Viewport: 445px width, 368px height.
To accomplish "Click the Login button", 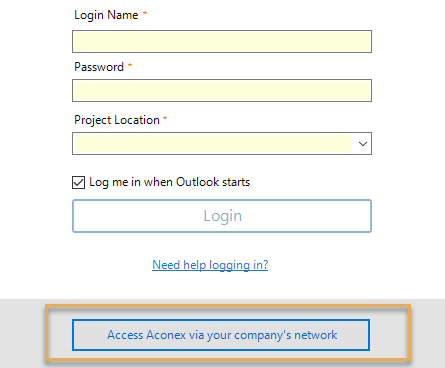I will (x=222, y=216).
